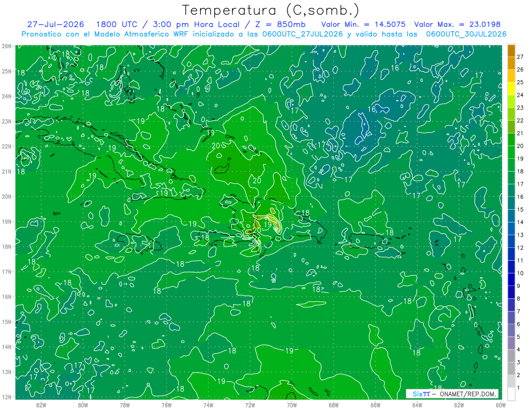Viewport: 532px width, 411px height.
Task: Click the 12N latitude axis label
Action: (6, 397)
